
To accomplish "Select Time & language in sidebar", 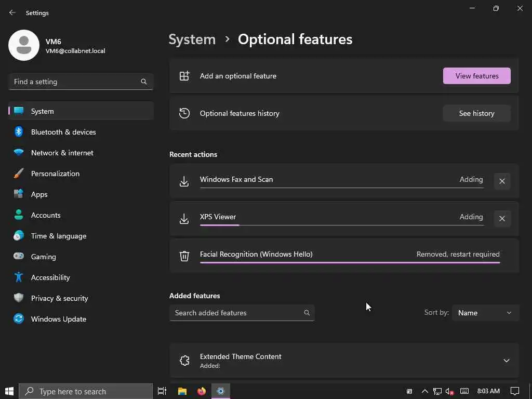I will [59, 236].
